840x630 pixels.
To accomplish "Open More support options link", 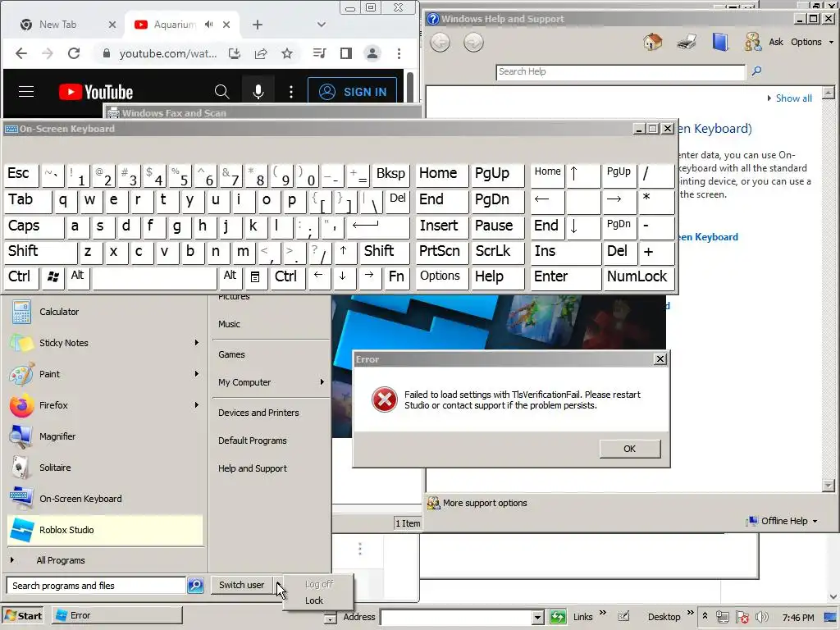I will (485, 503).
